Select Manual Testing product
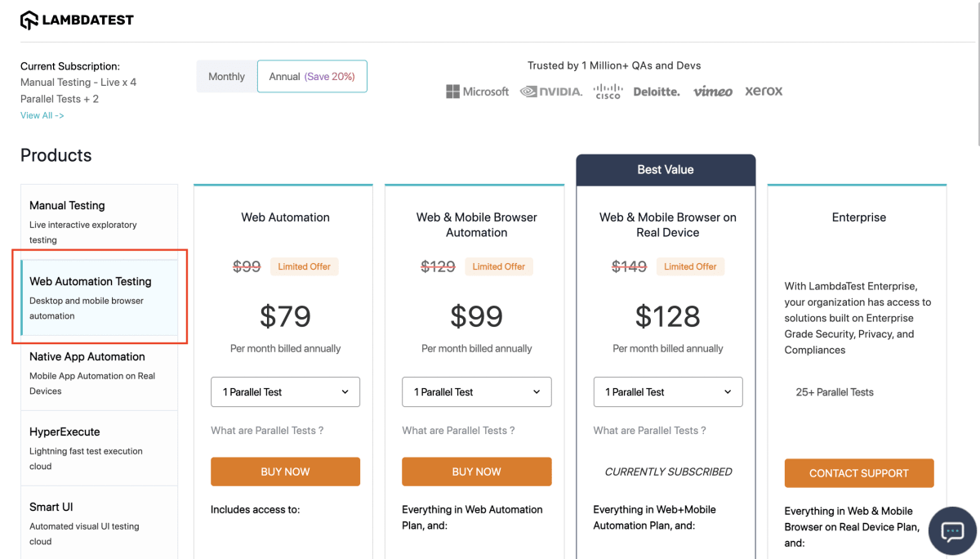Screen dimensions: 980x559 (99, 222)
